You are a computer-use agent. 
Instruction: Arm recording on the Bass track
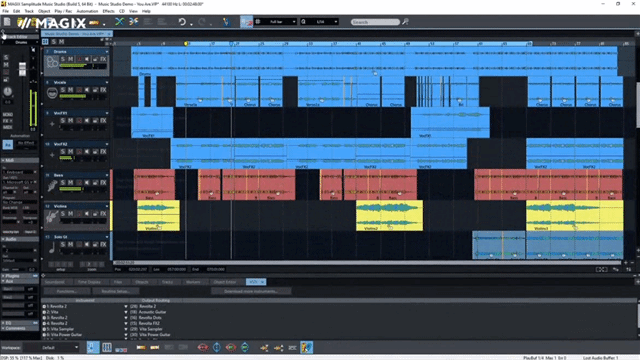(79, 182)
